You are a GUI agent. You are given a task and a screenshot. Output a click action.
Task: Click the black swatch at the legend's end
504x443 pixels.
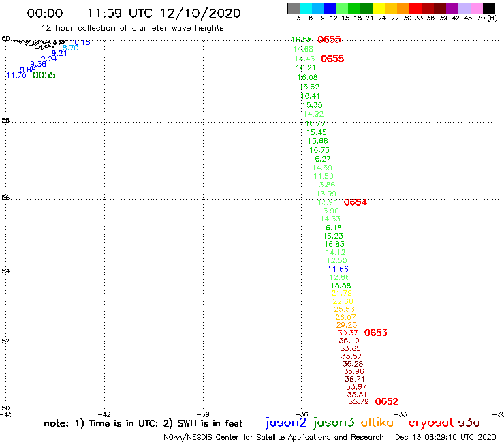pos(488,8)
